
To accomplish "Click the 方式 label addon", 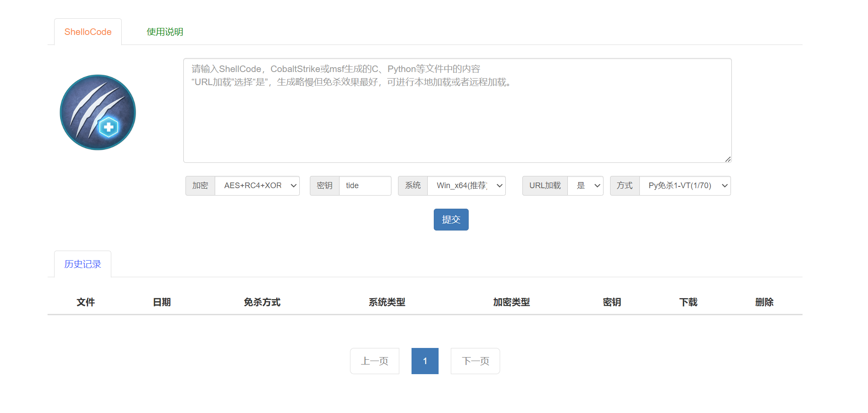I will pos(625,186).
